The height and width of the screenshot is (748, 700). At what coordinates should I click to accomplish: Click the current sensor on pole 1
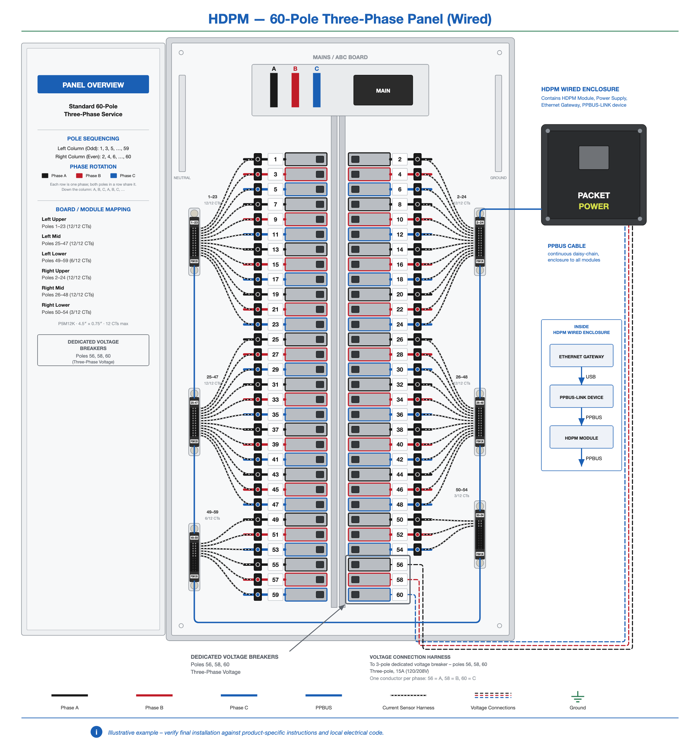click(258, 159)
